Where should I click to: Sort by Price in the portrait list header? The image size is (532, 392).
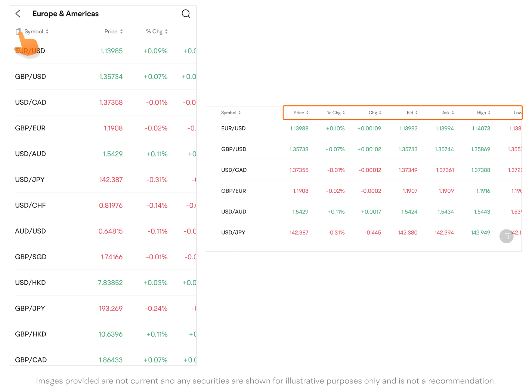[114, 32]
